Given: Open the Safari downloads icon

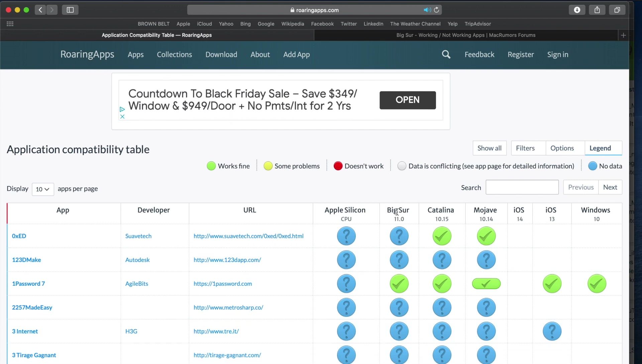Looking at the screenshot, I should pos(577,10).
